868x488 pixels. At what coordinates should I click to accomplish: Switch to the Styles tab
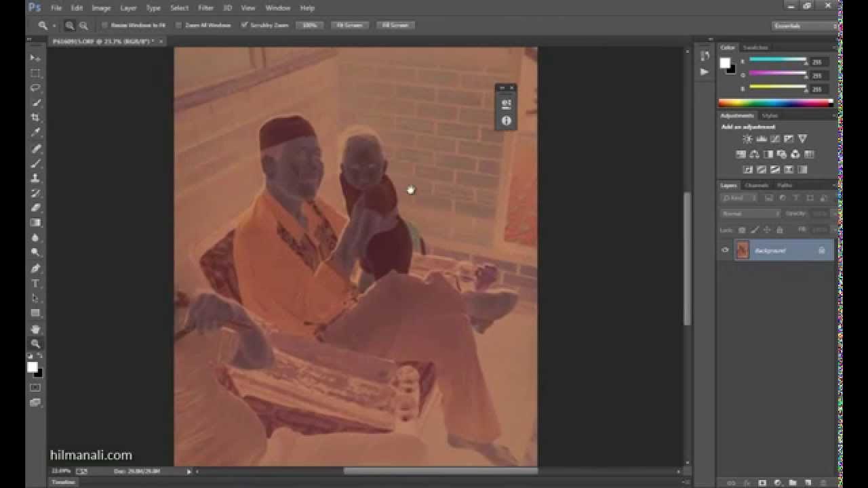(x=770, y=116)
